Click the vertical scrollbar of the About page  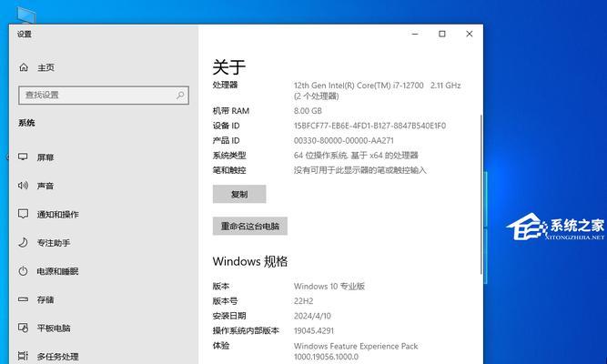481,194
